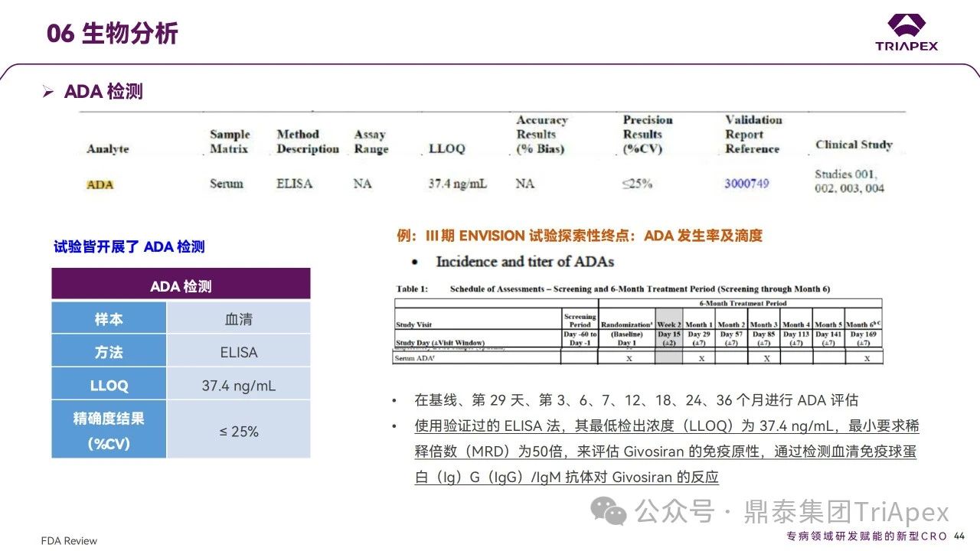Viewport: 980px width, 551px height.
Task: Click the Serum ADA row in the schedule table
Action: 413,357
